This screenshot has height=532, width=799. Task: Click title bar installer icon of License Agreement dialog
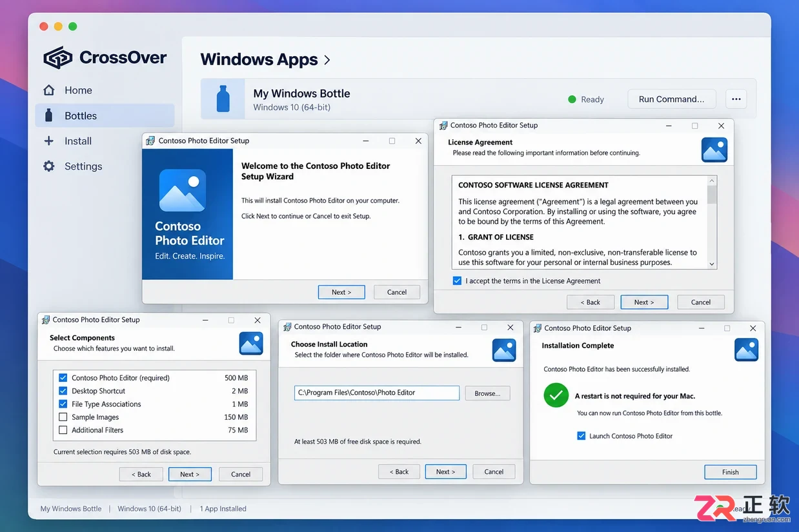click(443, 125)
